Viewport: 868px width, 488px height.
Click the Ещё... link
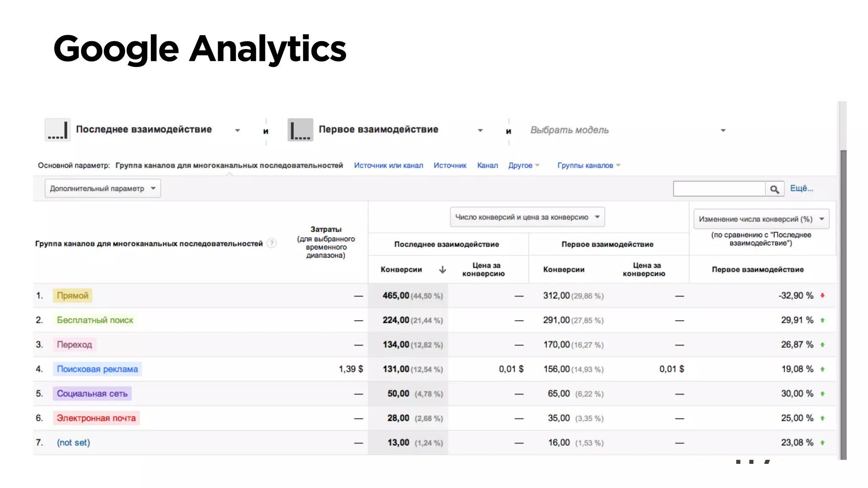coord(801,188)
